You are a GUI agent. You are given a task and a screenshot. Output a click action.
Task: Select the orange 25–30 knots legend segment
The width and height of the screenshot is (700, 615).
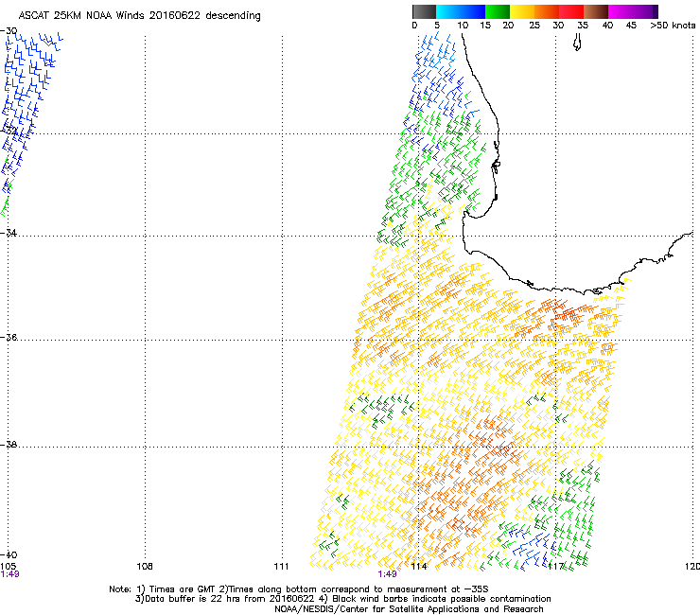(x=547, y=11)
